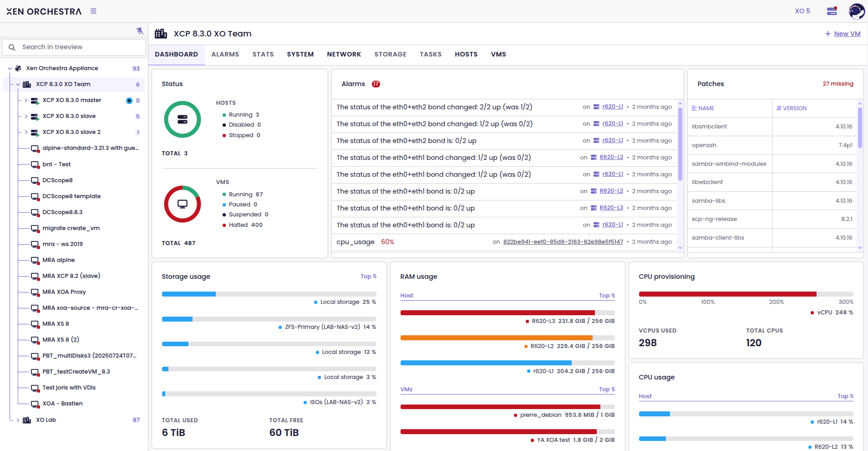Click the R620-L2 orange RAM usage bar
The image size is (868, 451).
point(508,338)
